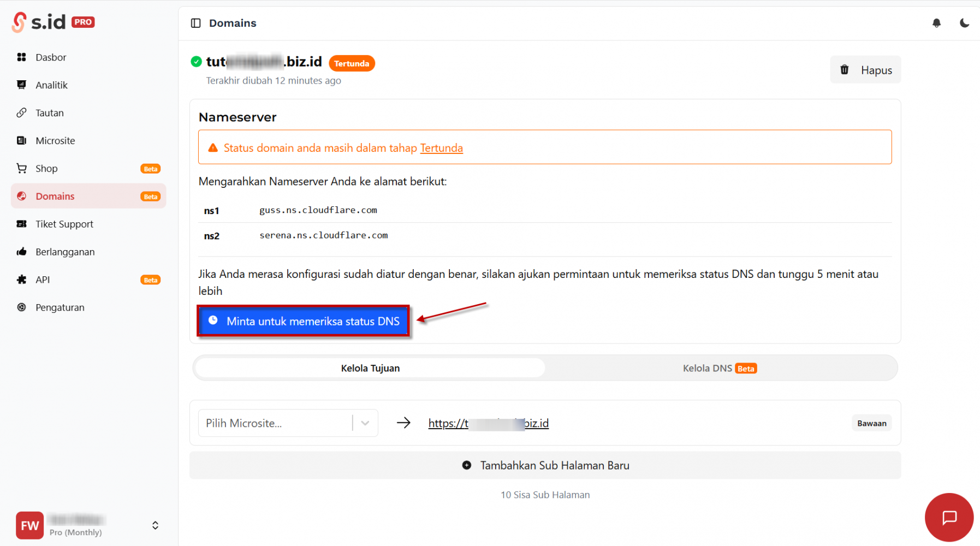The image size is (980, 546).
Task: Click Minta untuk memeriksa status DNS
Action: click(x=304, y=321)
